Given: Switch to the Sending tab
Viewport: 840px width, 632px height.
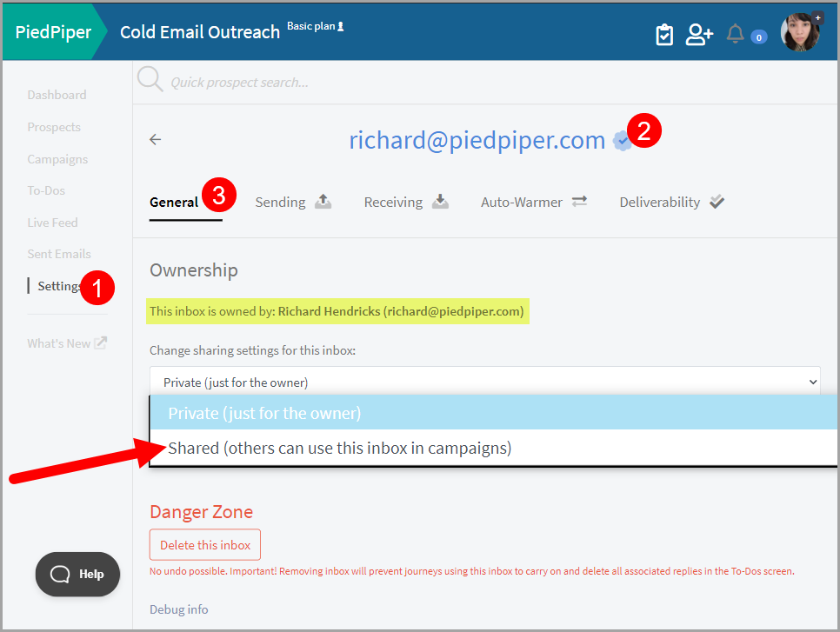Looking at the screenshot, I should coord(293,203).
